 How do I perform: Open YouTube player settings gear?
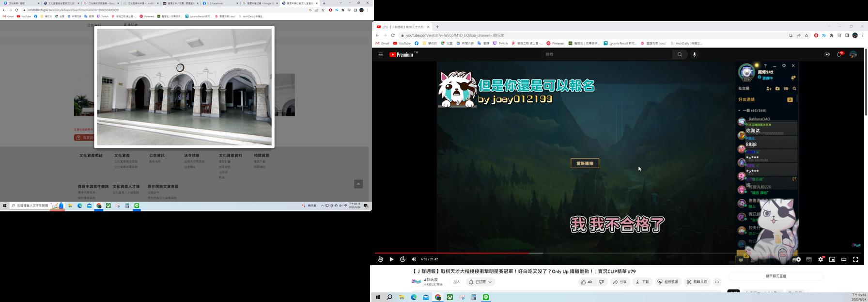pyautogui.click(x=821, y=259)
